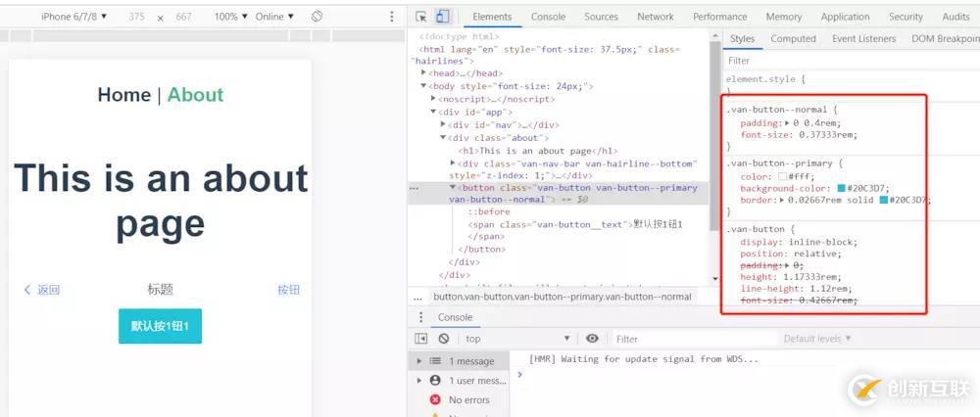Click the back chevron next to 返回

click(x=27, y=290)
